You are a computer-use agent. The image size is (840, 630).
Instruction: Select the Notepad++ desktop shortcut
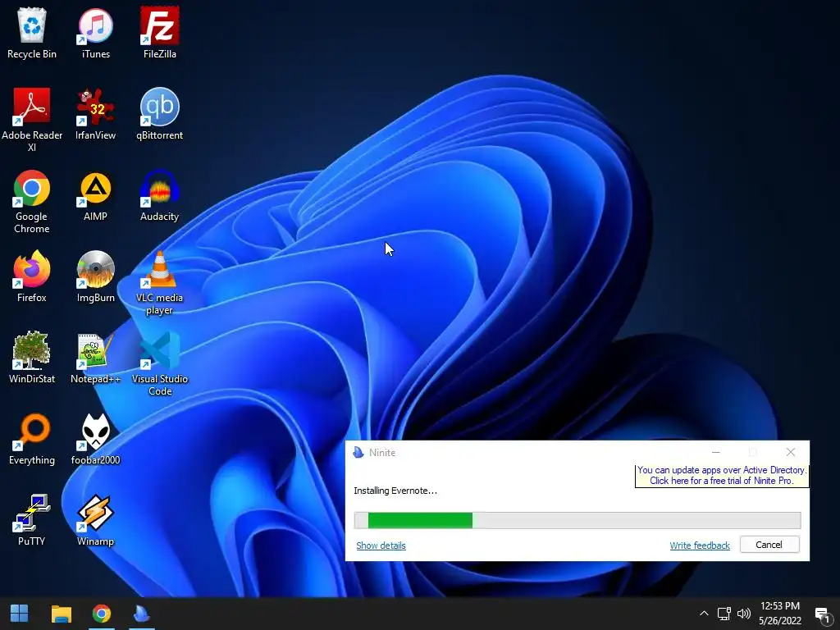(x=95, y=358)
